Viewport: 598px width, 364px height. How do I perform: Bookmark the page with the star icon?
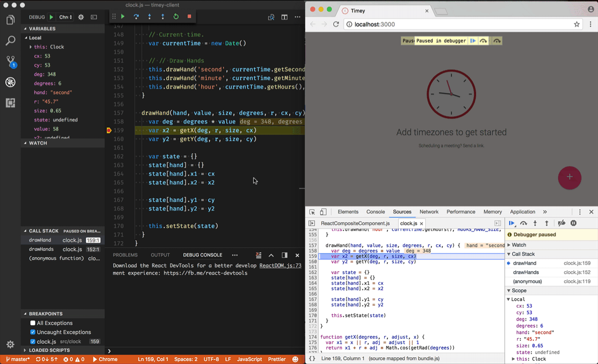577,24
